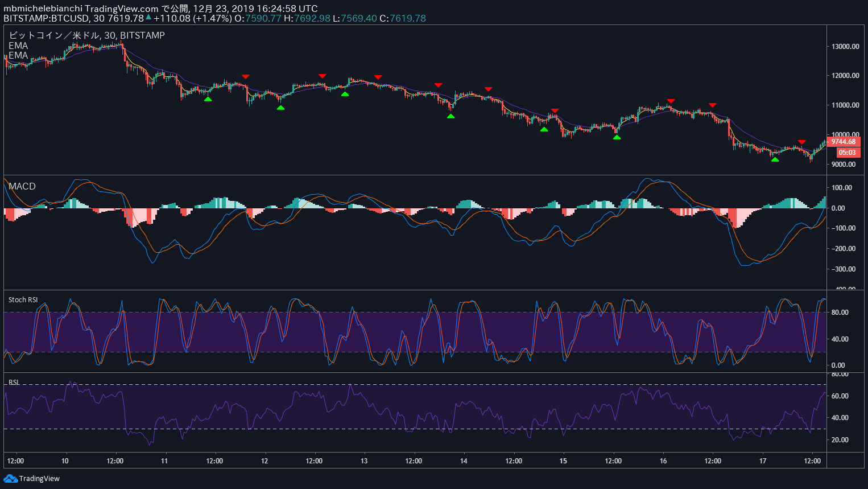Click the rightmost red down-triangle signal marker
This screenshot has width=868, height=489.
tap(801, 142)
